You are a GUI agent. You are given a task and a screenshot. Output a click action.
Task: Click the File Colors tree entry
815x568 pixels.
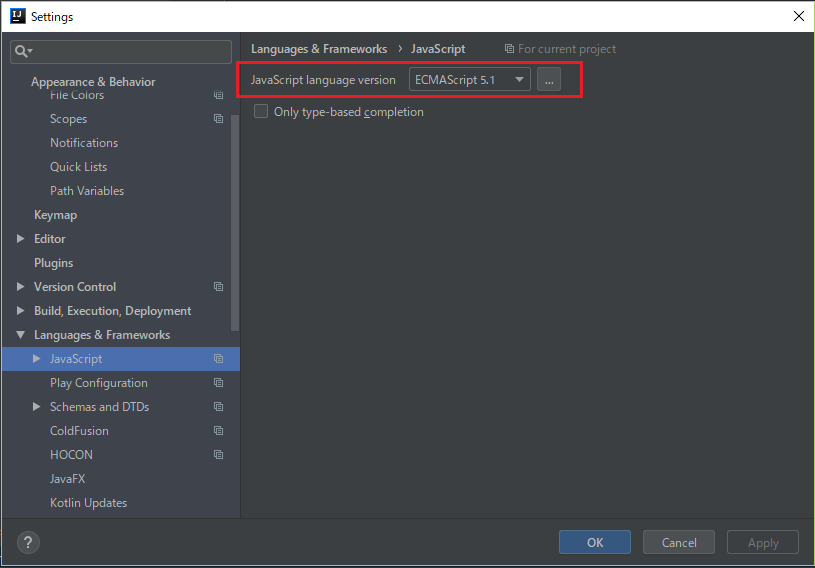point(77,95)
